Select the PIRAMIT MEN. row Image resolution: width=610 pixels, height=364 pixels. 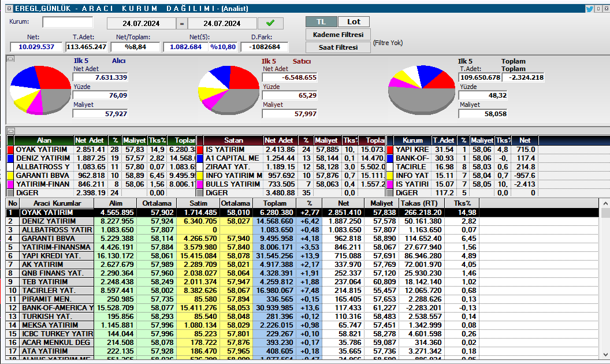pyautogui.click(x=302, y=299)
